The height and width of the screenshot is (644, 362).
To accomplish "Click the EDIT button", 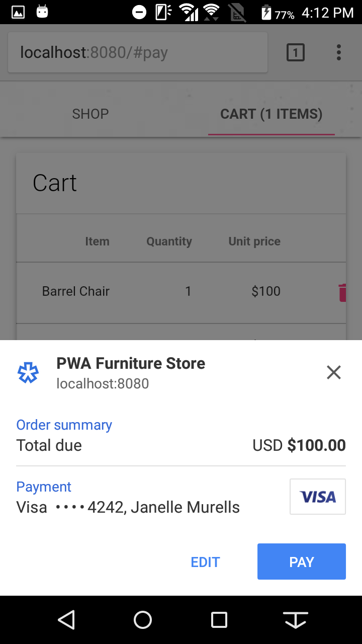I will tap(206, 561).
